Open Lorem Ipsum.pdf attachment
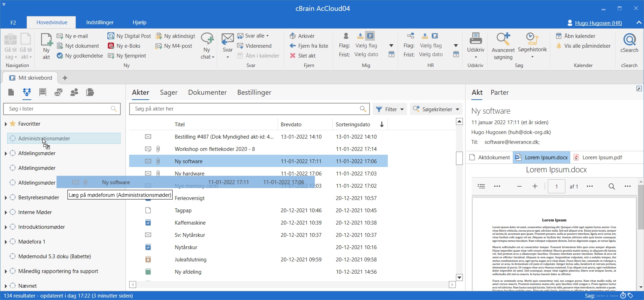This screenshot has width=644, height=300. 598,157
